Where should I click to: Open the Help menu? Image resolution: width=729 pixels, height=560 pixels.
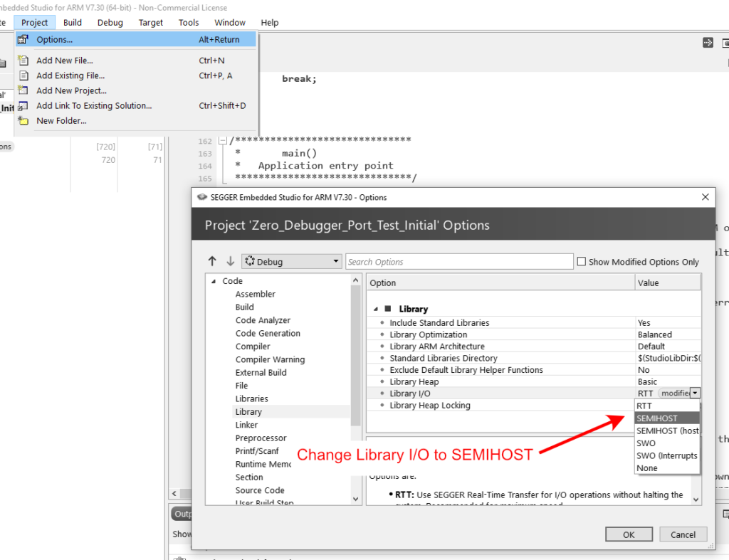click(270, 22)
